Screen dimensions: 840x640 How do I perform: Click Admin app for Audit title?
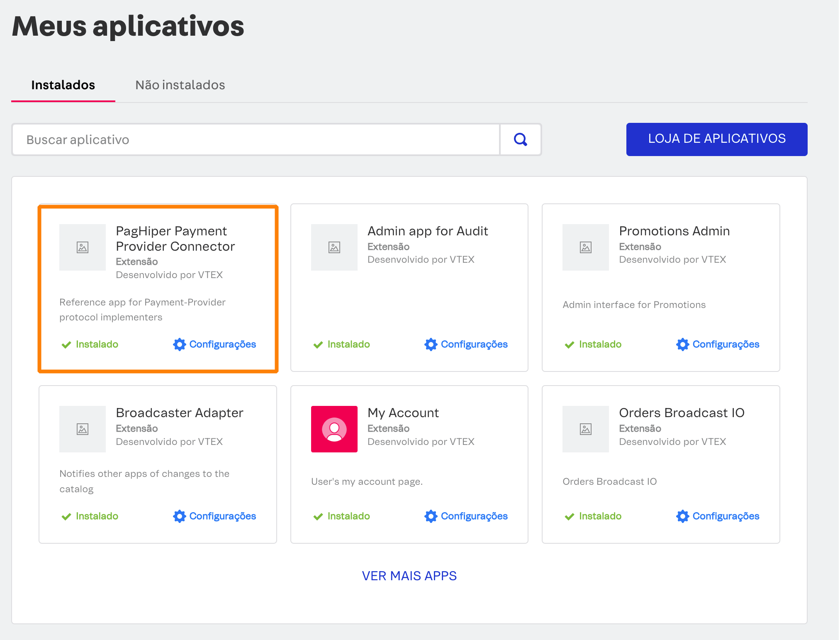coord(428,231)
